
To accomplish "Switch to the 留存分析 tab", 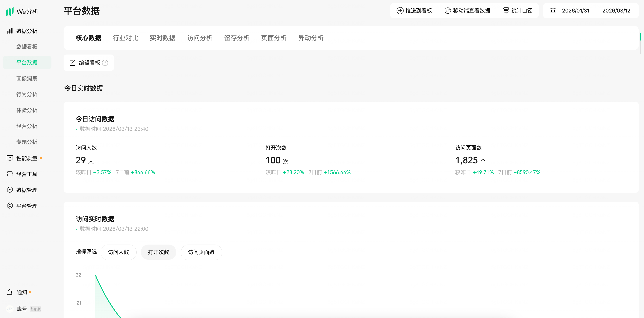I will (x=236, y=38).
